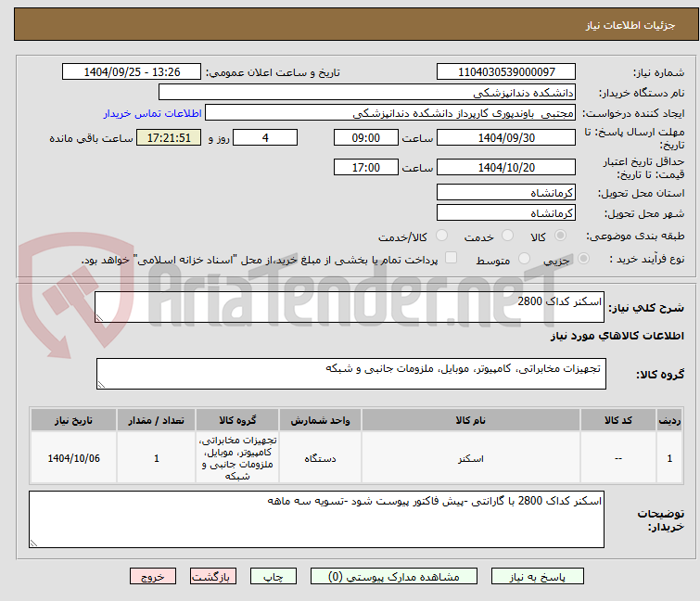Click the خروج exit button
The width and height of the screenshot is (700, 601).
153,577
